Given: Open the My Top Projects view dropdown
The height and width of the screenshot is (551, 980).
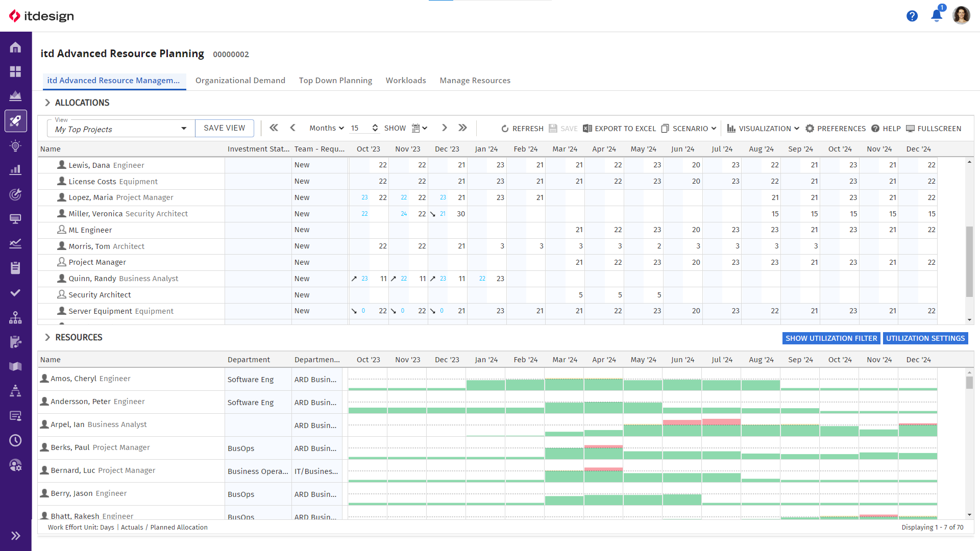Looking at the screenshot, I should pos(121,129).
